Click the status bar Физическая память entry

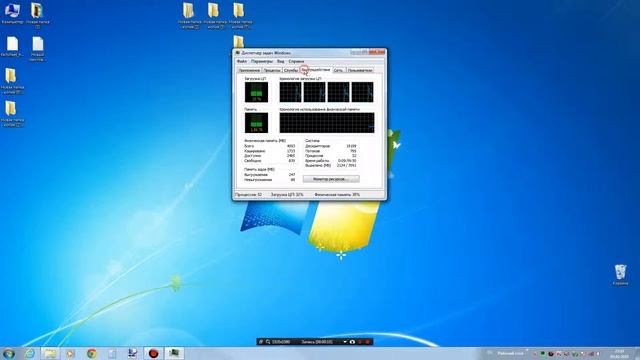(337, 195)
